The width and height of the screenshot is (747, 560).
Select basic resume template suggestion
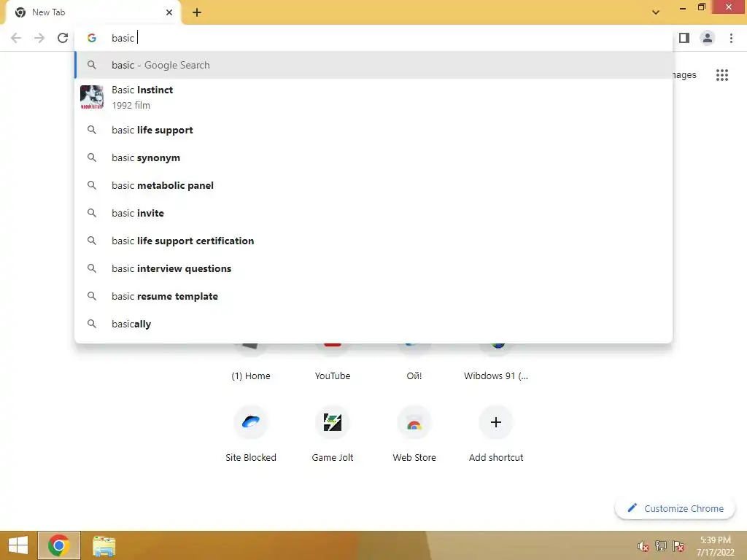point(373,296)
